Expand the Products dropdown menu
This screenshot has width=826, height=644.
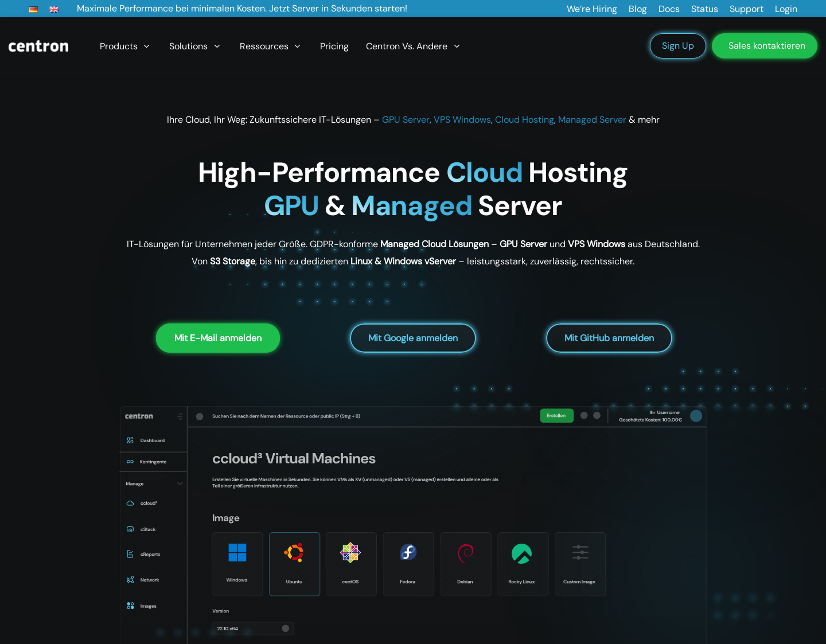pyautogui.click(x=124, y=46)
